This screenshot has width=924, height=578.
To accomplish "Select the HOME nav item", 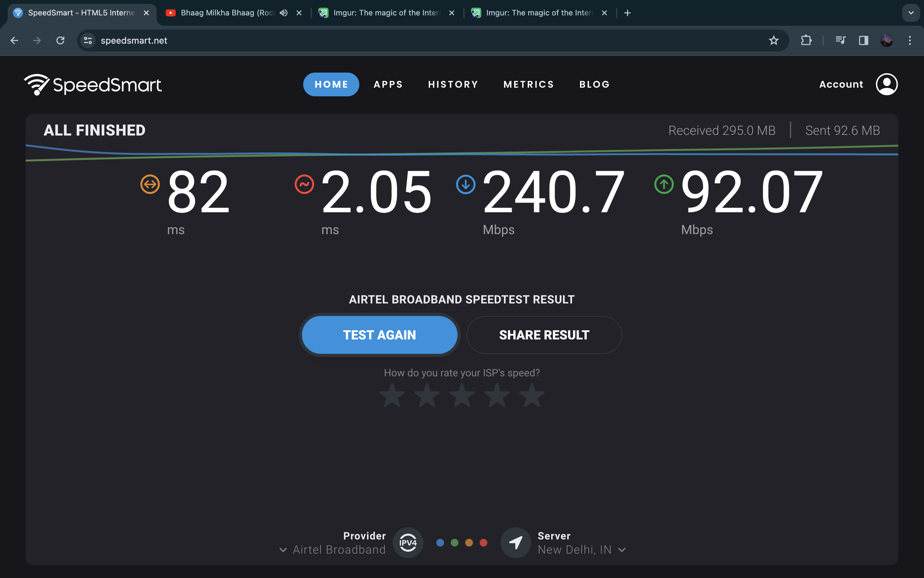I will coord(331,84).
